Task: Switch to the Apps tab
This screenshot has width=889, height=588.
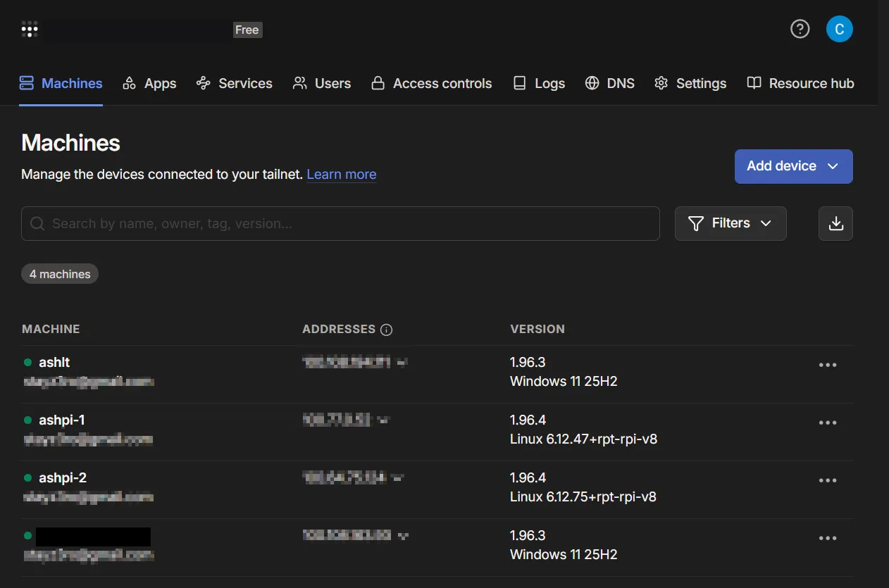Action: coord(149,83)
